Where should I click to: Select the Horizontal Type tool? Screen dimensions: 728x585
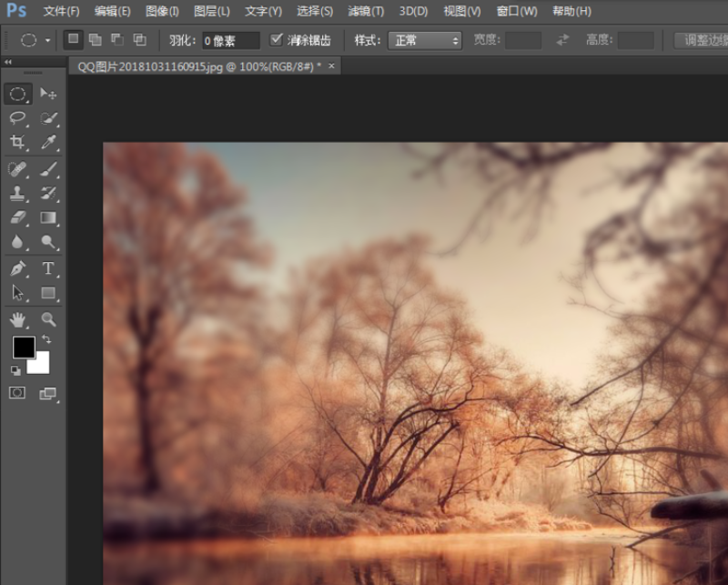pos(48,268)
